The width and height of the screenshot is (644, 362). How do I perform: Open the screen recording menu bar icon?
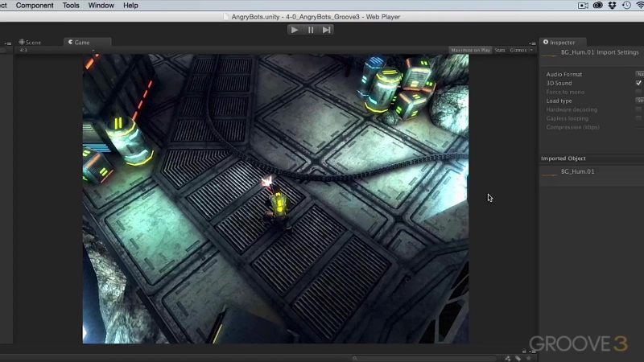pos(583,6)
